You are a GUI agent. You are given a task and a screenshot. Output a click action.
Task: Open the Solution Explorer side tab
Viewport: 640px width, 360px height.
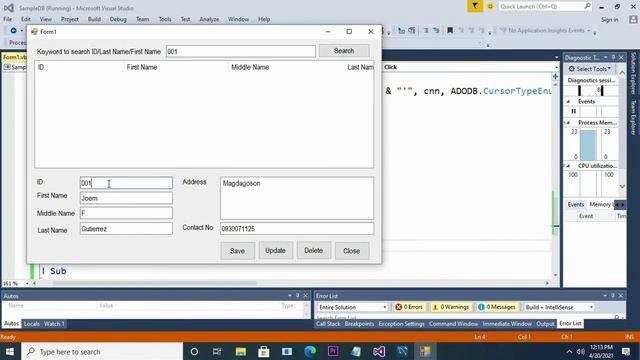(633, 73)
